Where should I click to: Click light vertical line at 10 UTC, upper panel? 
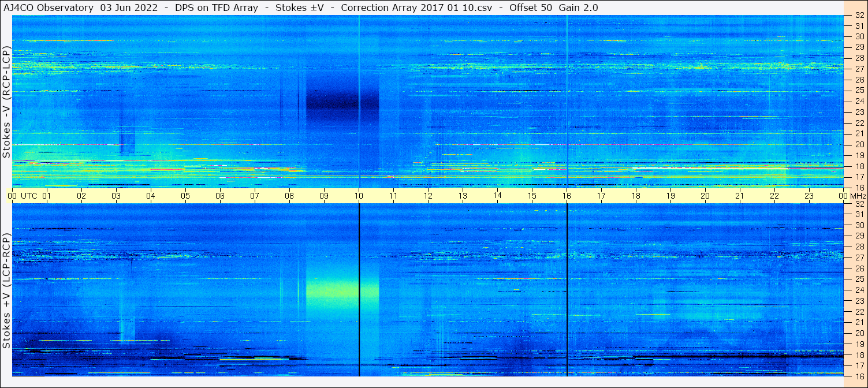pos(359,102)
